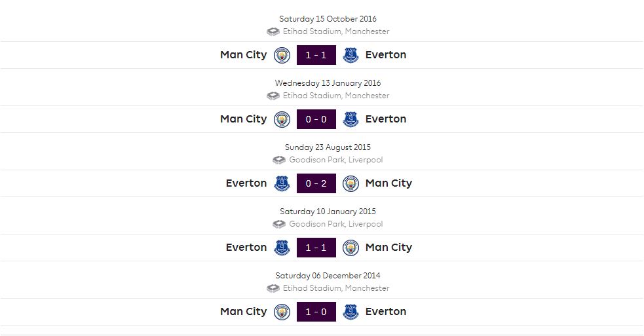The width and height of the screenshot is (644, 336).
Task: Open the 0 - 0 score from 13 January 2016
Action: pyautogui.click(x=316, y=119)
